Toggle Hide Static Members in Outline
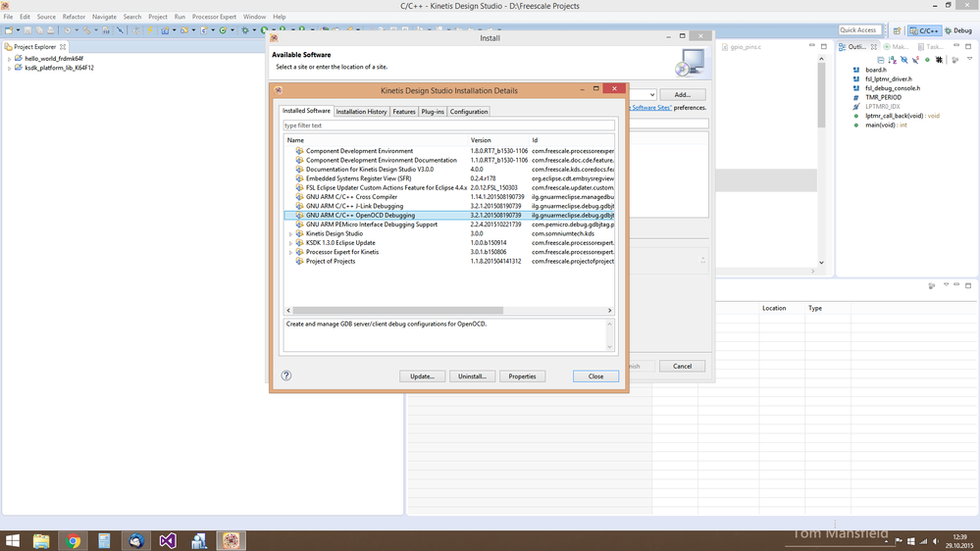This screenshot has height=551, width=980. pos(915,60)
